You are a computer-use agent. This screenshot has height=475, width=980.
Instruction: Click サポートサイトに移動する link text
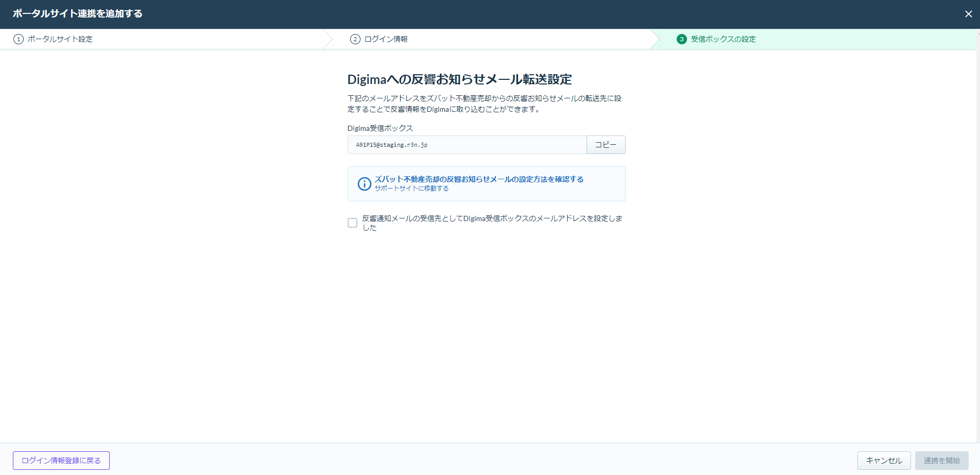pos(411,189)
